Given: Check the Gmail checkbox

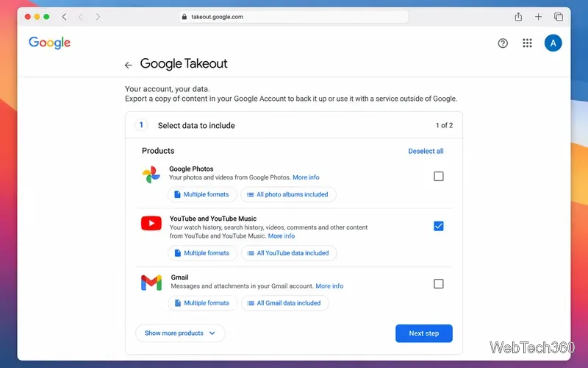Looking at the screenshot, I should (438, 283).
